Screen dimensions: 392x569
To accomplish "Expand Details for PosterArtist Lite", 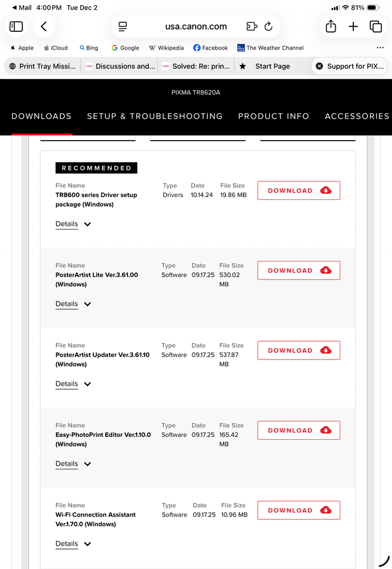I will 73,304.
